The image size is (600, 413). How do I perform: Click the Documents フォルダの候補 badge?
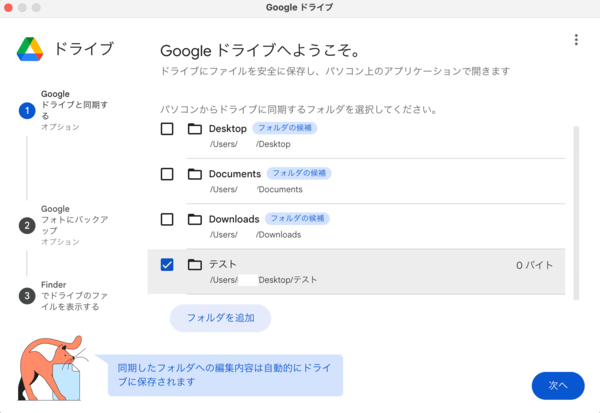pyautogui.click(x=299, y=173)
